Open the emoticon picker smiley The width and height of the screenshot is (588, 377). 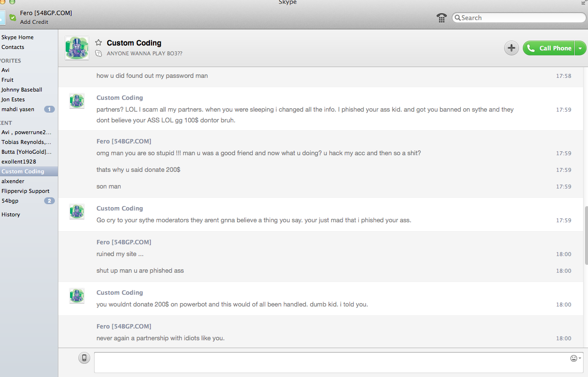(x=574, y=358)
